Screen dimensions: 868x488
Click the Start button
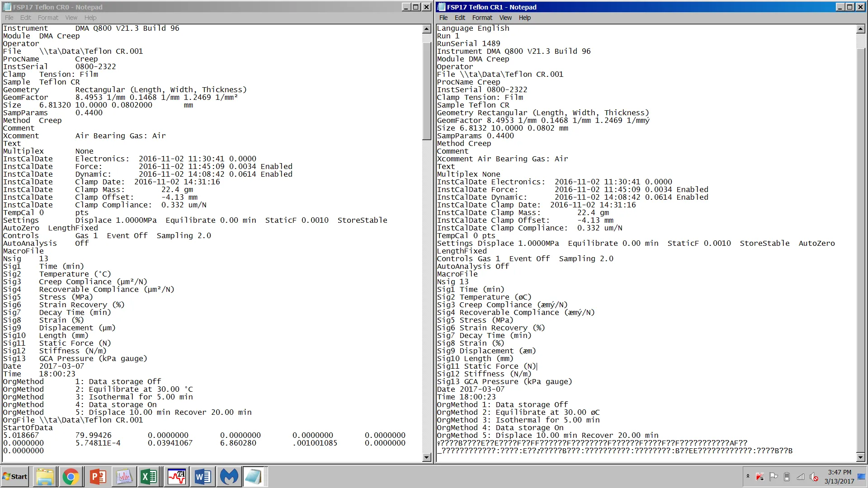point(15,477)
